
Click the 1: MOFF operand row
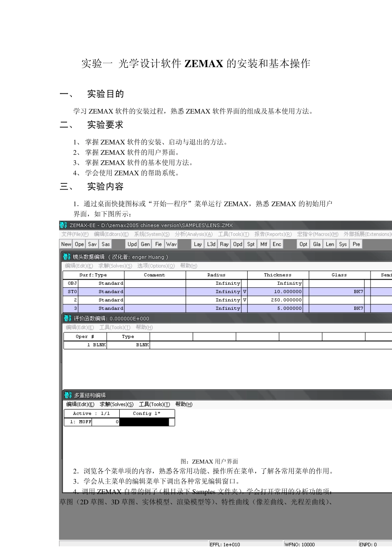click(78, 422)
